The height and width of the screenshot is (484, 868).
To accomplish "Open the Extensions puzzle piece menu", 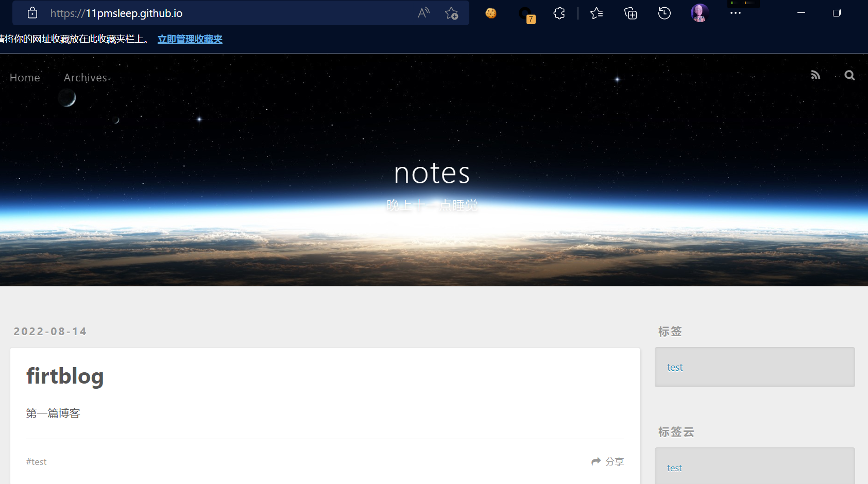I will coord(559,13).
